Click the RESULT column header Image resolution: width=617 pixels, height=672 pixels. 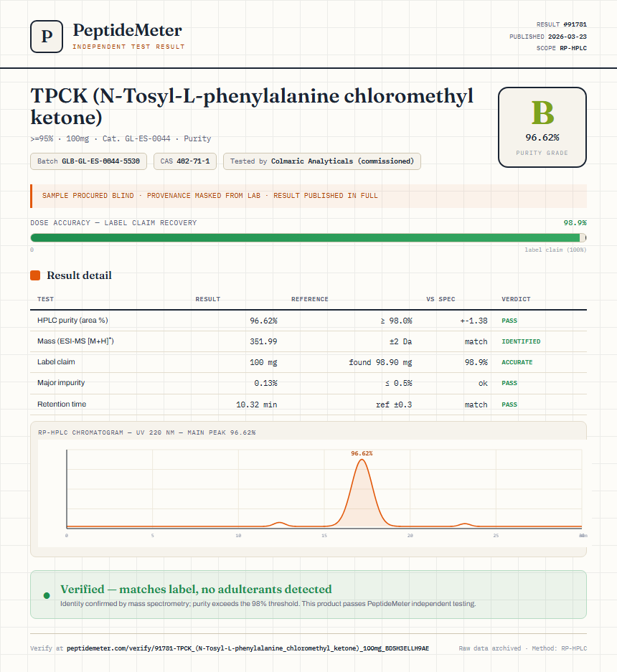pyautogui.click(x=208, y=299)
